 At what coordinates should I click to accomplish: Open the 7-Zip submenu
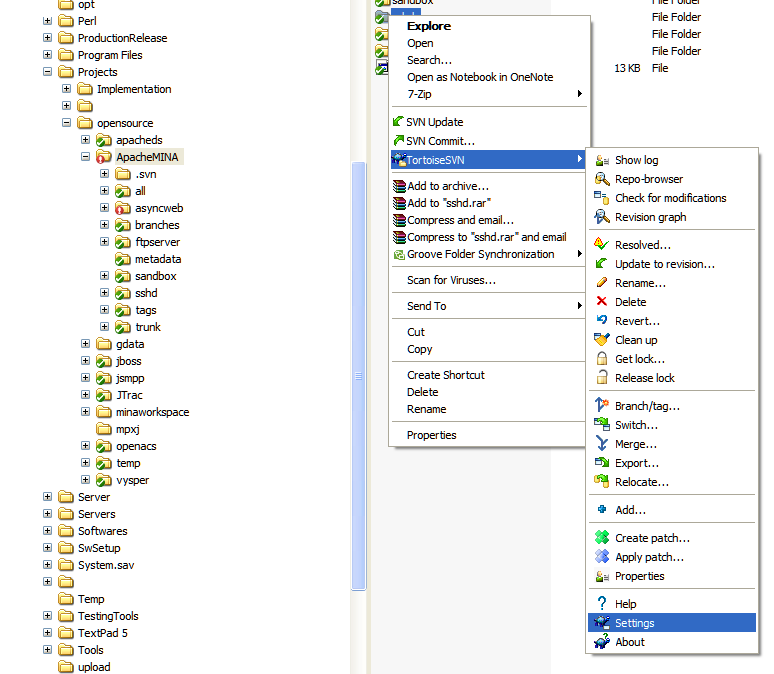tap(420, 94)
